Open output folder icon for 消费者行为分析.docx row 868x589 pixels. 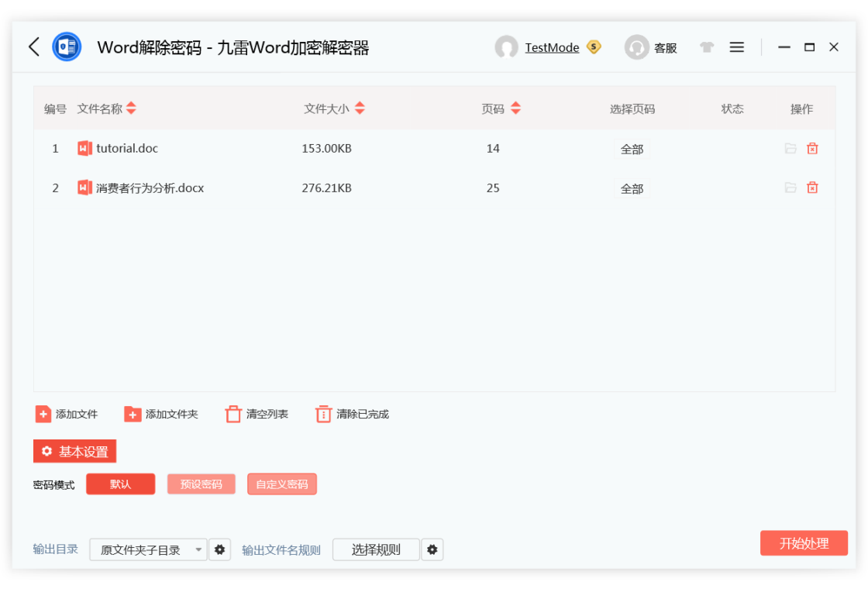(790, 188)
